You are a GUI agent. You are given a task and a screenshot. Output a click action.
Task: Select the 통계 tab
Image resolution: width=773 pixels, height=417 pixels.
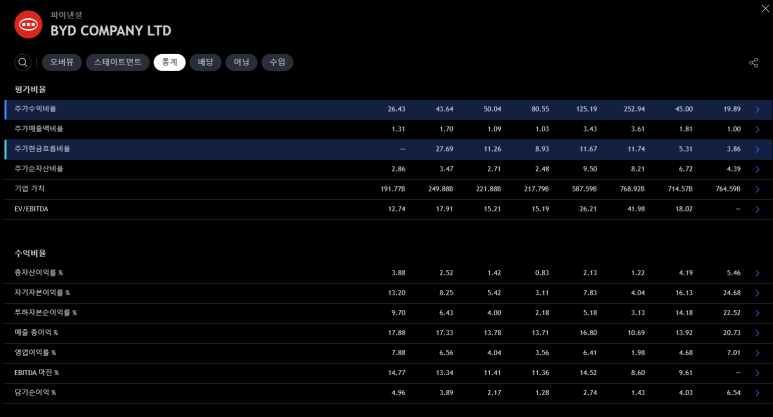(x=169, y=62)
